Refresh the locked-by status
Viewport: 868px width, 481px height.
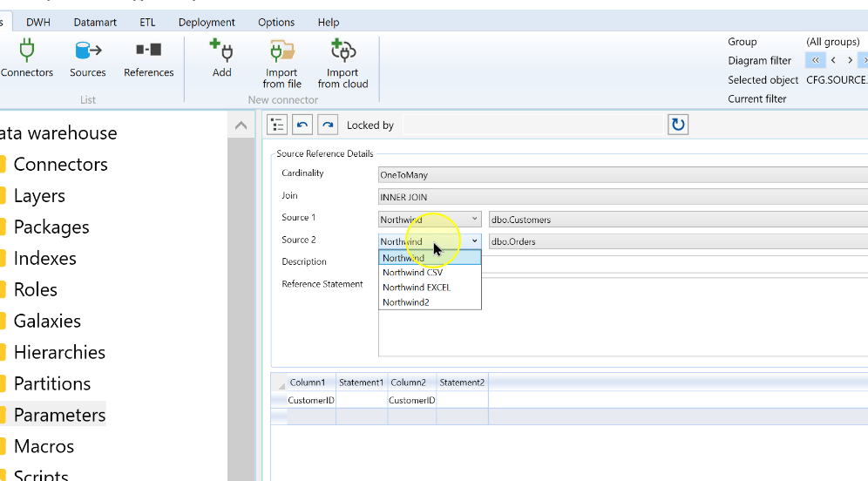[x=678, y=125]
